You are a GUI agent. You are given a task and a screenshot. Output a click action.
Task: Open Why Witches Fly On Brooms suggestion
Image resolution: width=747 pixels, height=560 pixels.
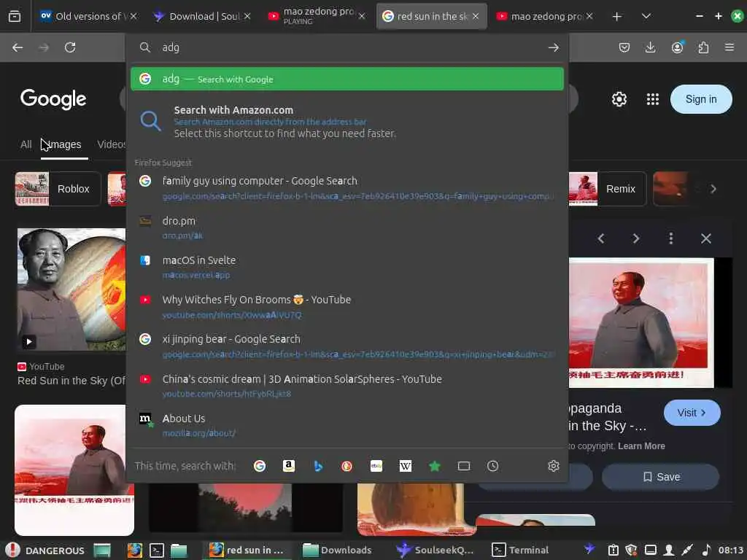347,307
